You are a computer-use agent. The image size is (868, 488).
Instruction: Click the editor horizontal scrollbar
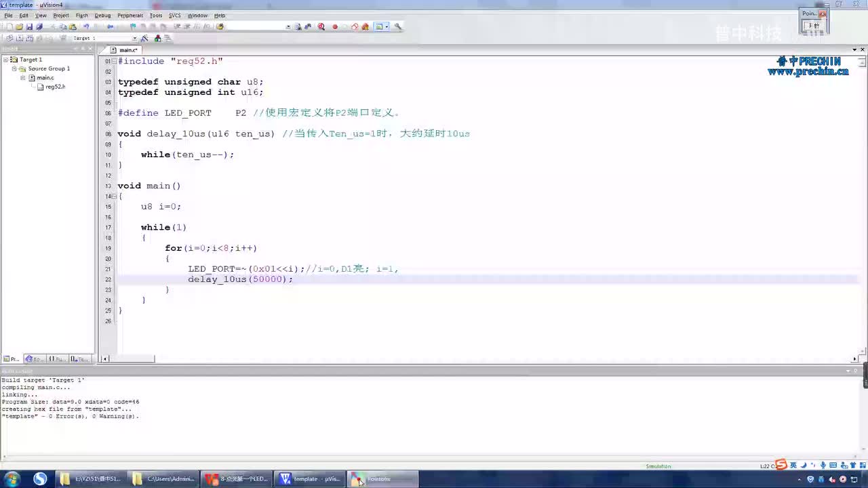point(479,359)
